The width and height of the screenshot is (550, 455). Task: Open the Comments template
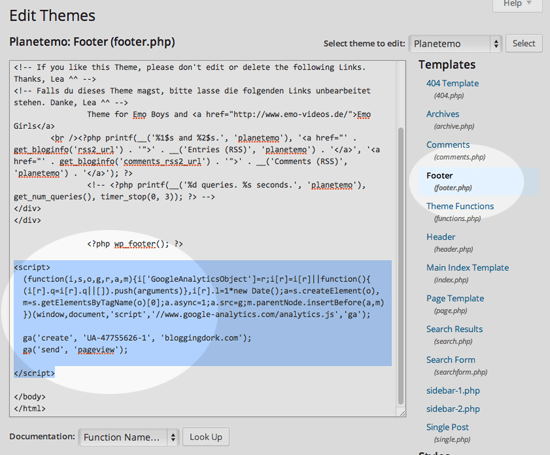(448, 145)
